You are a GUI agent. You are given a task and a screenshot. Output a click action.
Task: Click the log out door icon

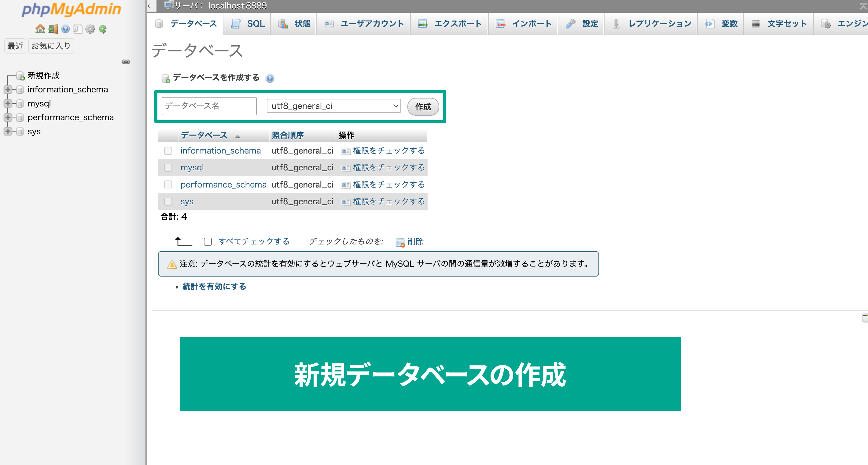[x=53, y=29]
